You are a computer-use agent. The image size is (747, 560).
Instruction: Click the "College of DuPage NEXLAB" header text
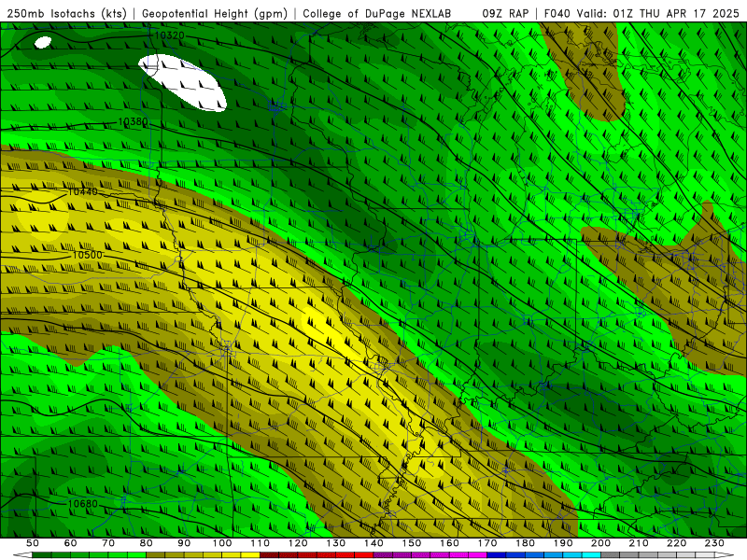pyautogui.click(x=377, y=14)
